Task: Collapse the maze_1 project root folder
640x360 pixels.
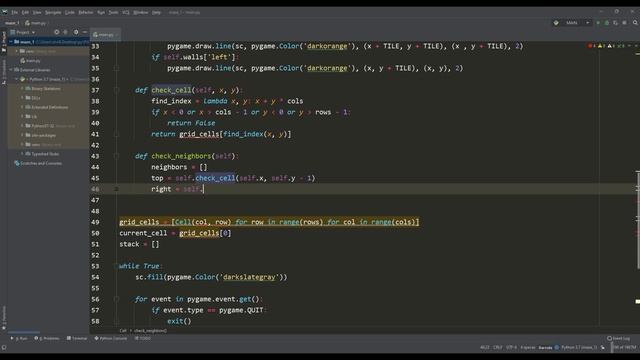Action: (11, 42)
